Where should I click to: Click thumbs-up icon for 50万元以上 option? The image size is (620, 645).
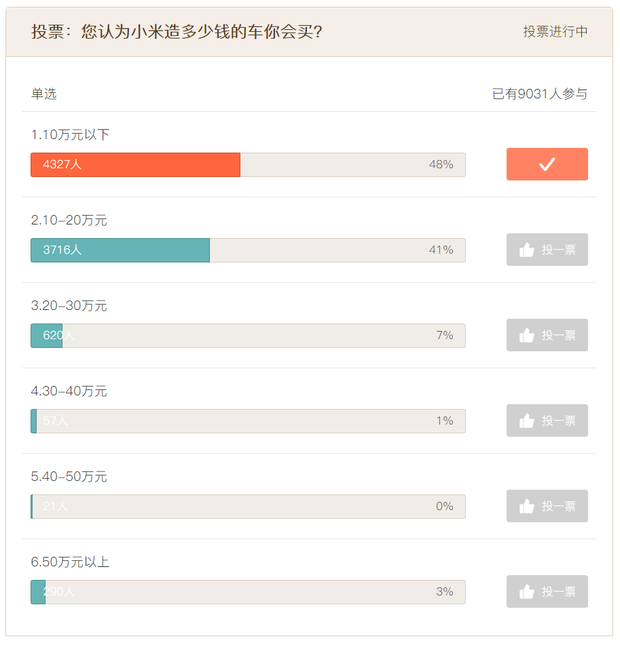[x=527, y=592]
